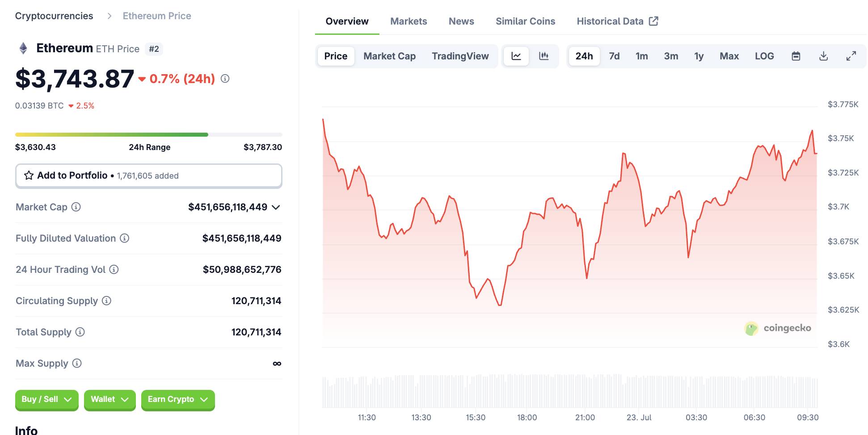Click the 0.03139 BTC value
This screenshot has height=435, width=868.
point(39,106)
